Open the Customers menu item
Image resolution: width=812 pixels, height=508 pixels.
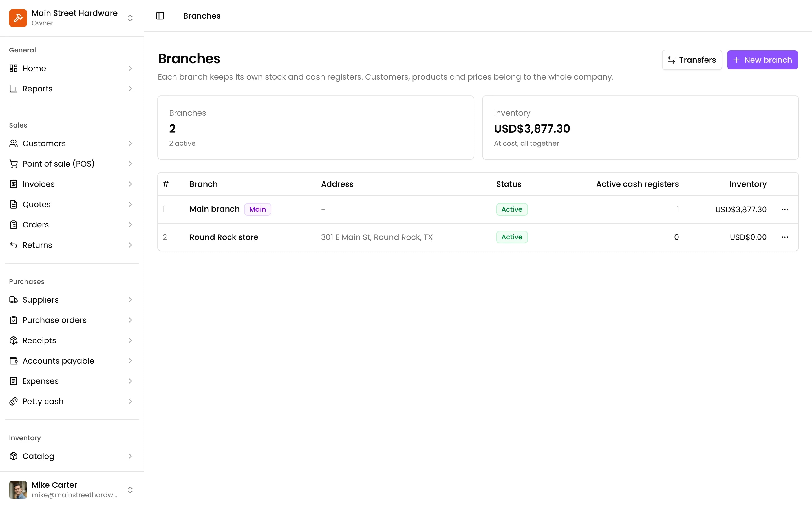72,143
